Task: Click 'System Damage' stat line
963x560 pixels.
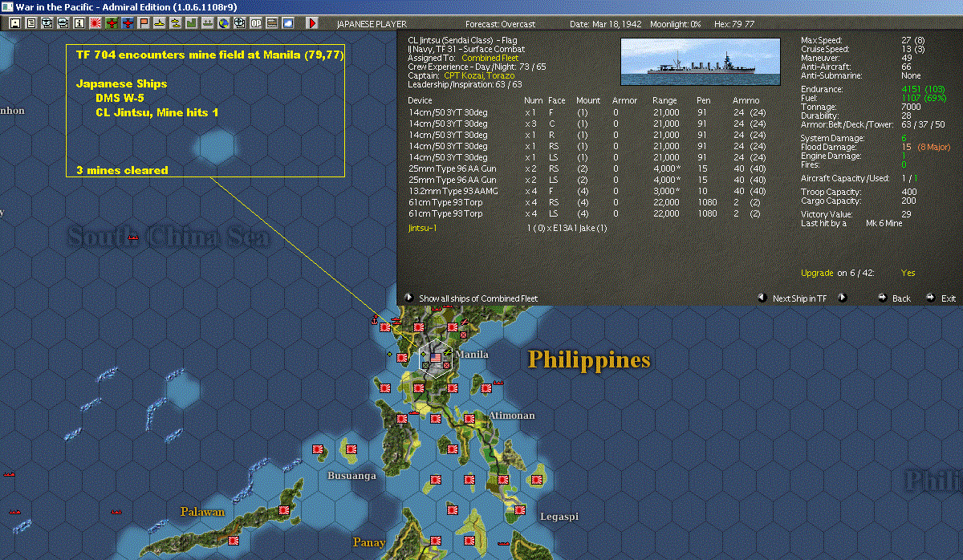Action: click(x=852, y=138)
